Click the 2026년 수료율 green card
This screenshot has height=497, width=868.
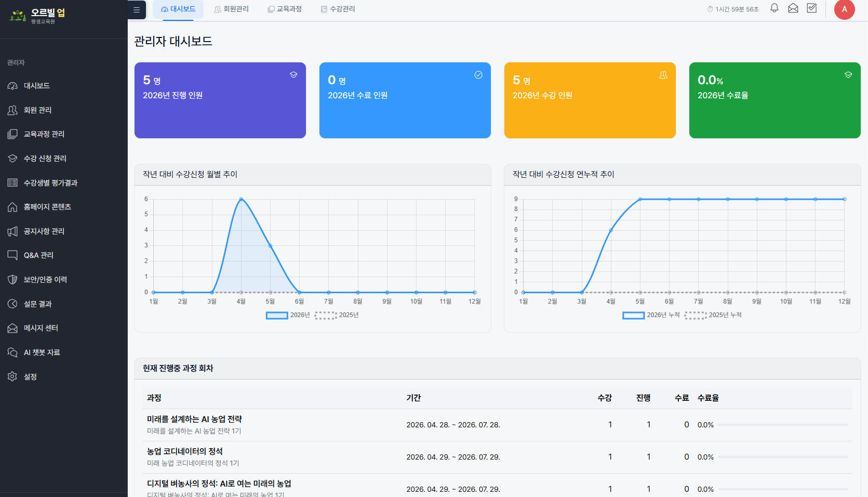(775, 100)
